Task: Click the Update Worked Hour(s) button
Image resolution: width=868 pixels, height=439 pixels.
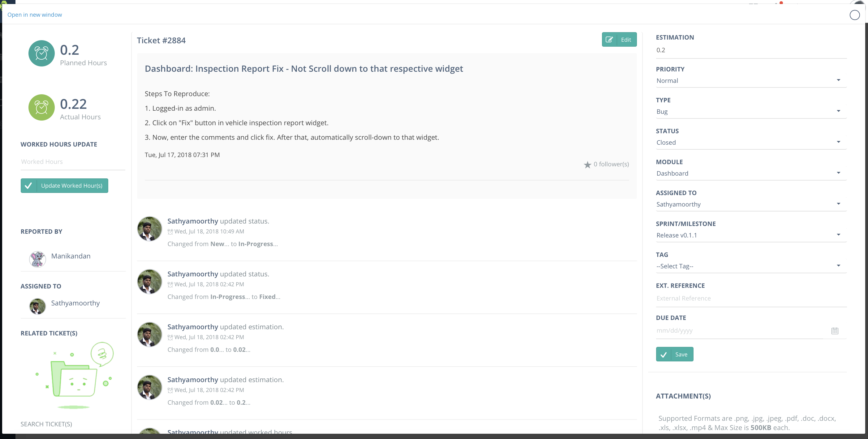Action: 64,185
